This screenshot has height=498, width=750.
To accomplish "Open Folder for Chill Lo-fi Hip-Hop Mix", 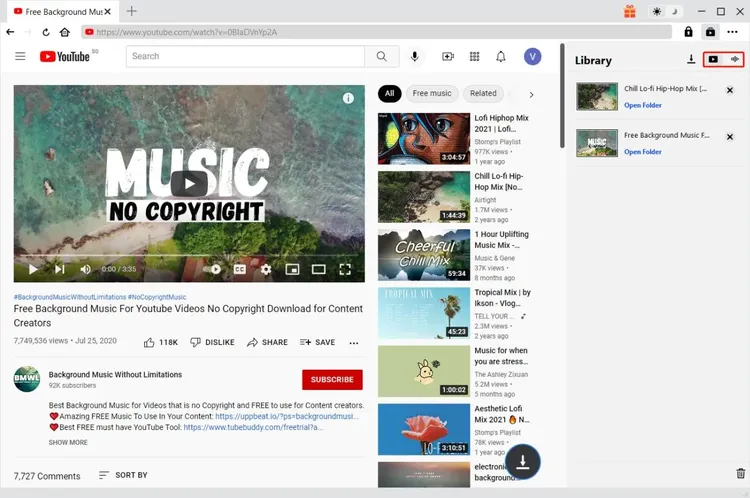I will coord(642,105).
